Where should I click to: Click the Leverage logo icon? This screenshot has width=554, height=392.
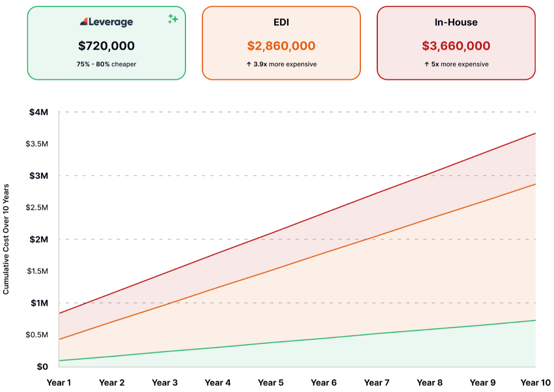click(x=83, y=22)
